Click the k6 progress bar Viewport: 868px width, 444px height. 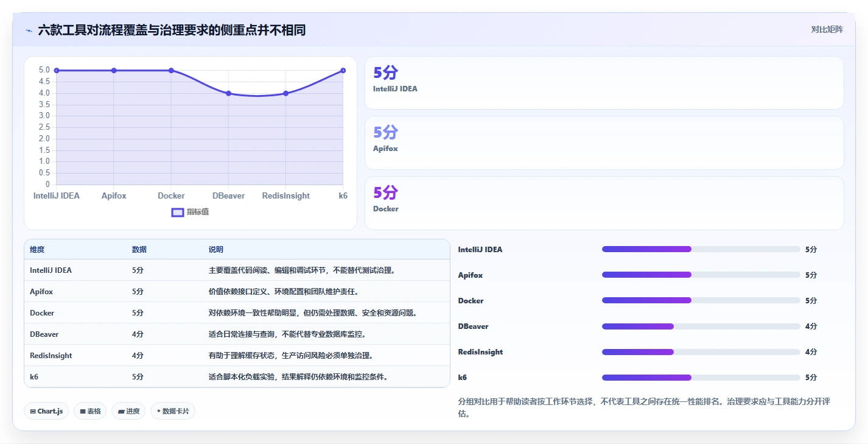(701, 377)
